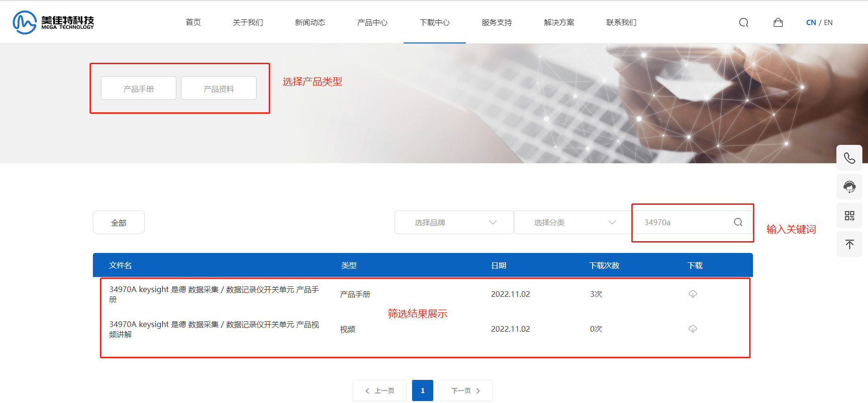
Task: Click the 0次 download count
Action: [x=596, y=329]
